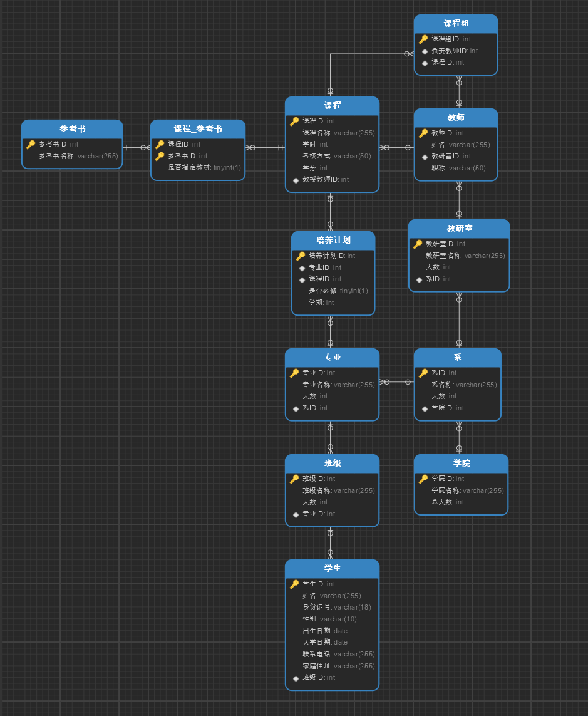Image resolution: width=588 pixels, height=716 pixels.
Task: Click the diamond icon beside 负责教师ID
Action: click(x=425, y=51)
